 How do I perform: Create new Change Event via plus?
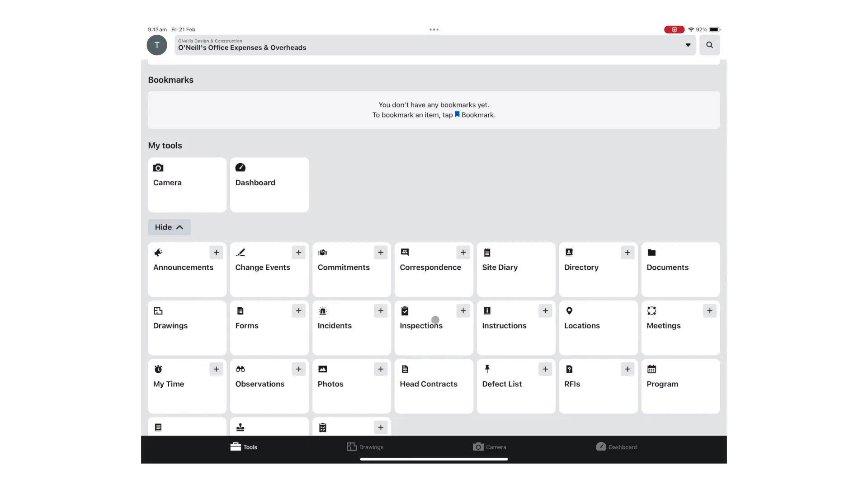point(298,253)
